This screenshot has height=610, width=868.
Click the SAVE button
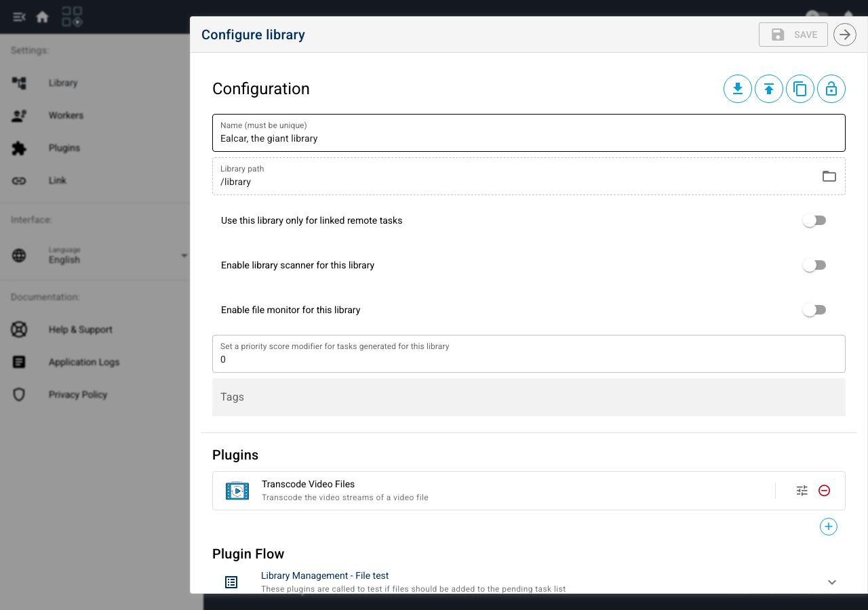tap(793, 35)
